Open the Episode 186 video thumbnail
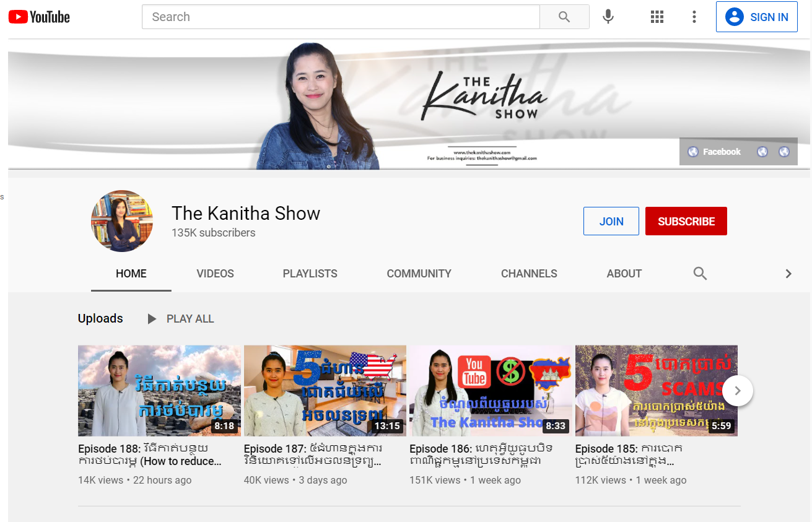Image resolution: width=812 pixels, height=522 pixels. click(x=491, y=391)
